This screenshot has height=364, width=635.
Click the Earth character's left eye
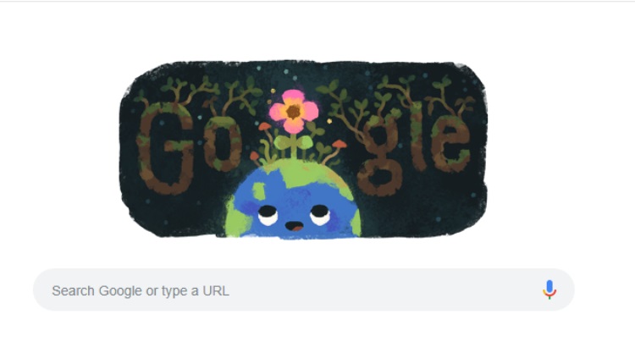click(268, 215)
